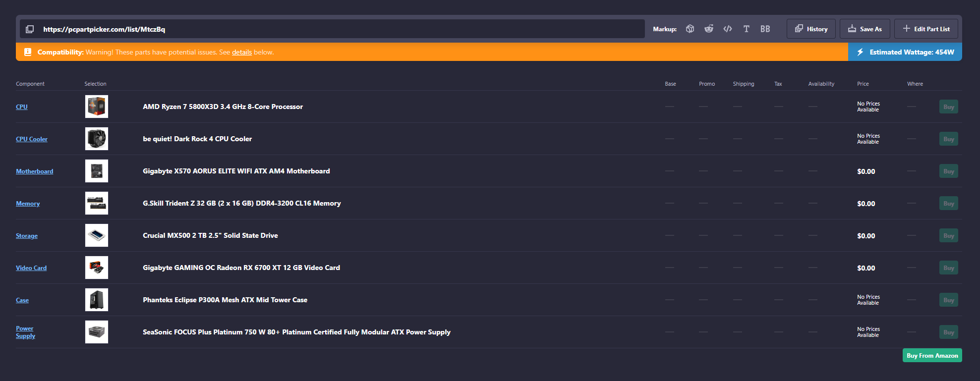Click the Dark Rock 4 cooler thumbnail
The width and height of the screenshot is (980, 381).
pyautogui.click(x=97, y=139)
